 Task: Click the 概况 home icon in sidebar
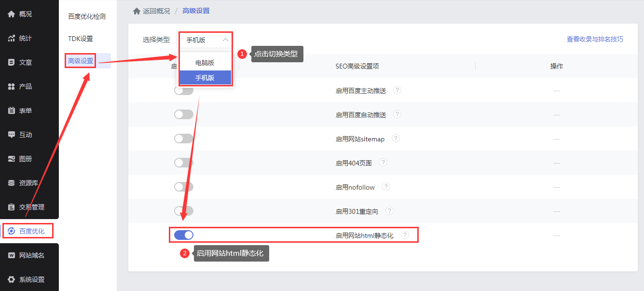[x=12, y=14]
